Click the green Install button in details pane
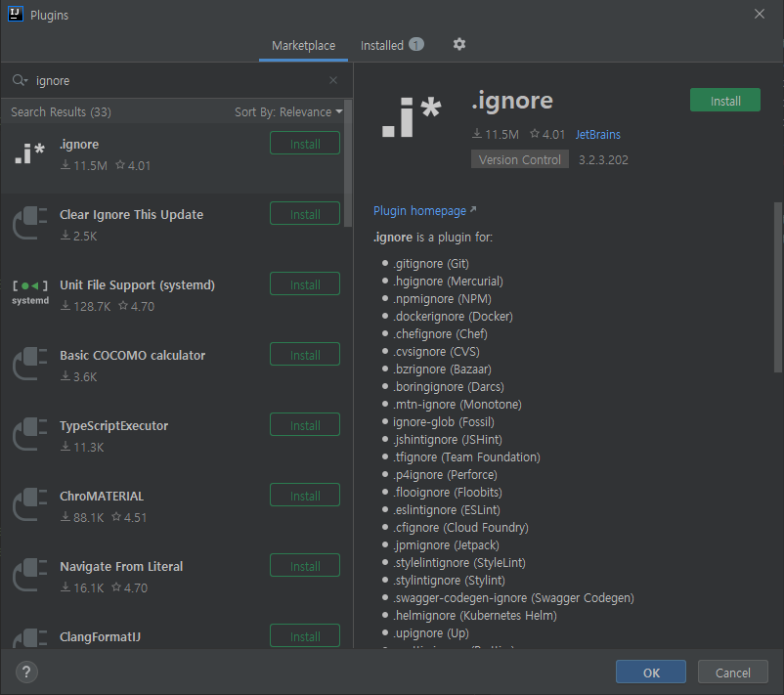This screenshot has width=784, height=695. point(725,101)
